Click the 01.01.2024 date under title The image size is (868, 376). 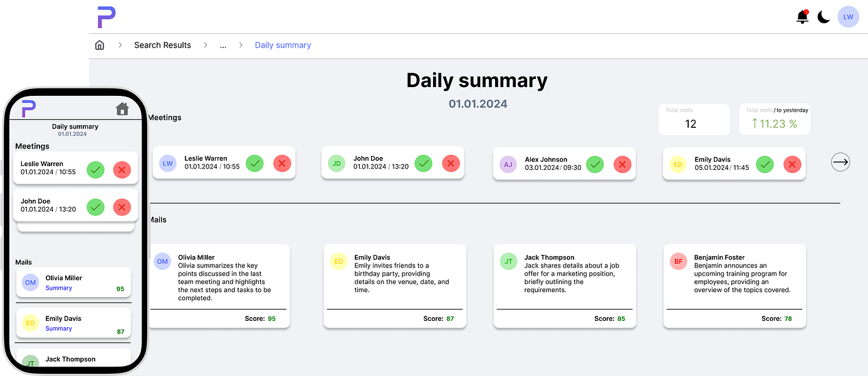(478, 104)
